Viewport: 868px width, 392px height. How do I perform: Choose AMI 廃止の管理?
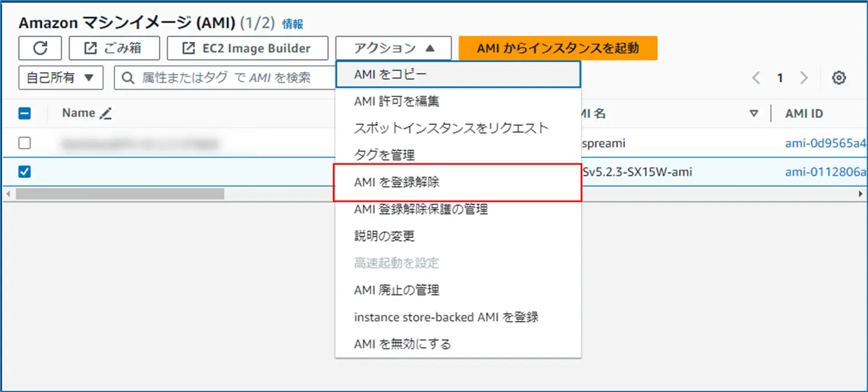click(458, 290)
